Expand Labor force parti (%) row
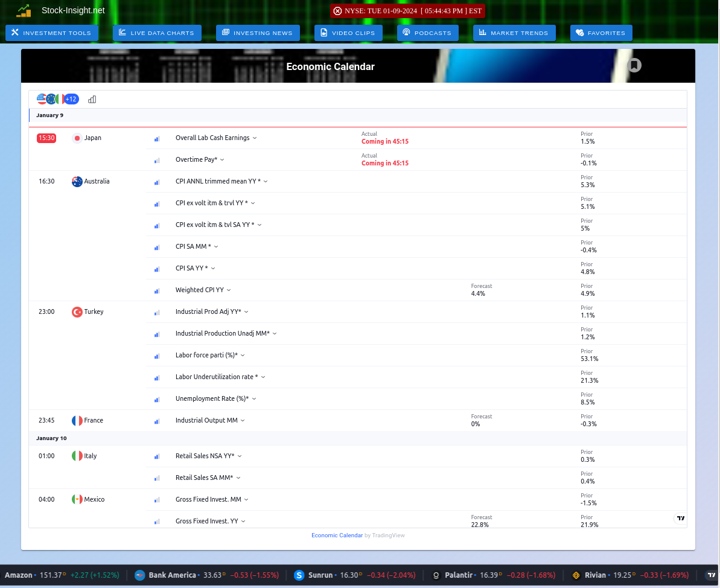Viewport: 720px width, 588px height. pos(243,355)
